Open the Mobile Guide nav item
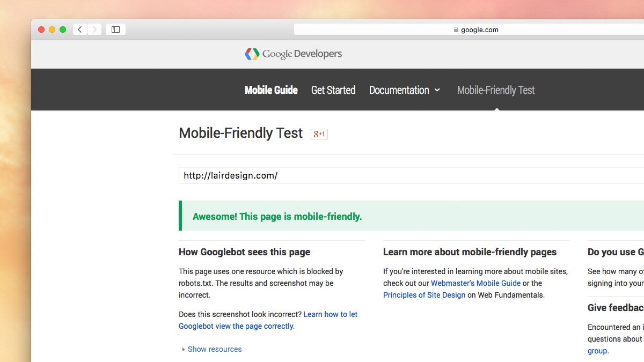The height and width of the screenshot is (362, 644). coord(271,90)
